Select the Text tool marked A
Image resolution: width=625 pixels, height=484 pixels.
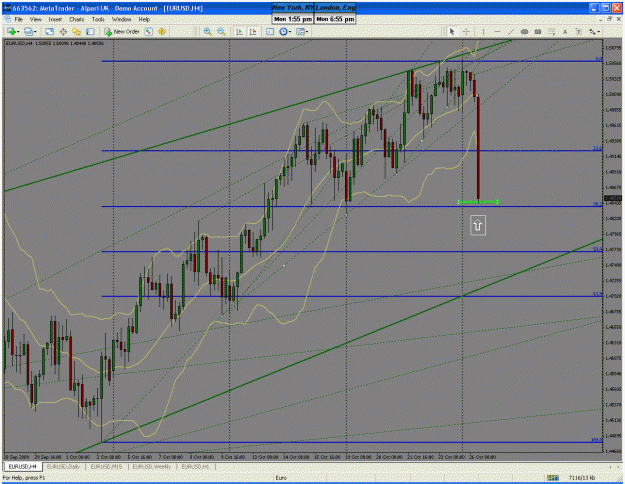click(x=565, y=31)
